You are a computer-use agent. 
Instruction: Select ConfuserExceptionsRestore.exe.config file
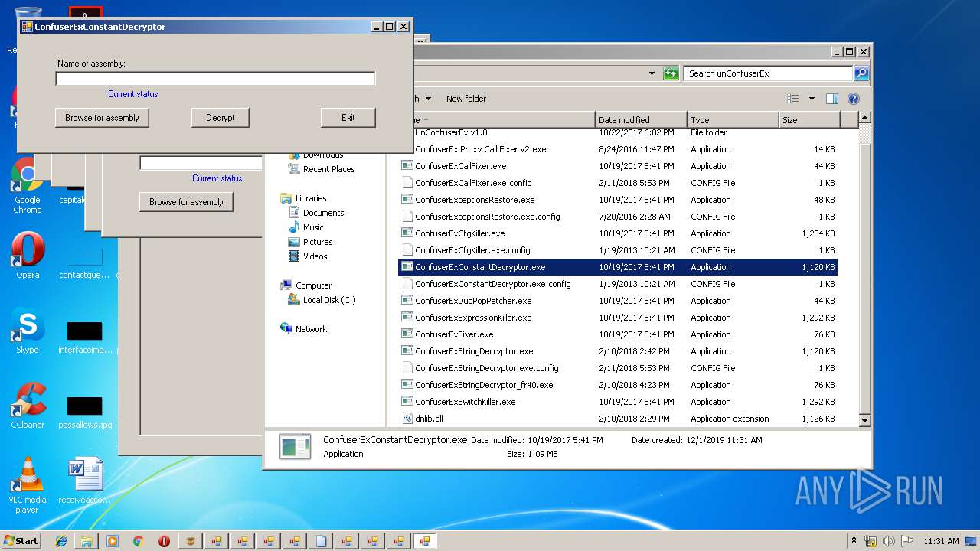618,217
